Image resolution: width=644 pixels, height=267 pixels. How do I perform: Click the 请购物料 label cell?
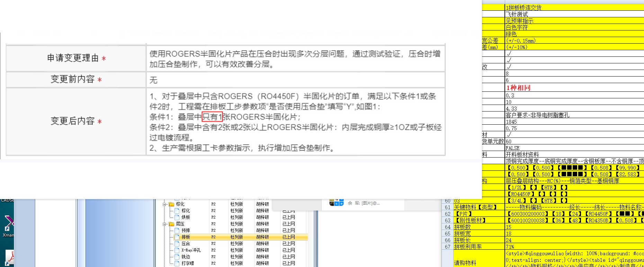tap(479, 259)
